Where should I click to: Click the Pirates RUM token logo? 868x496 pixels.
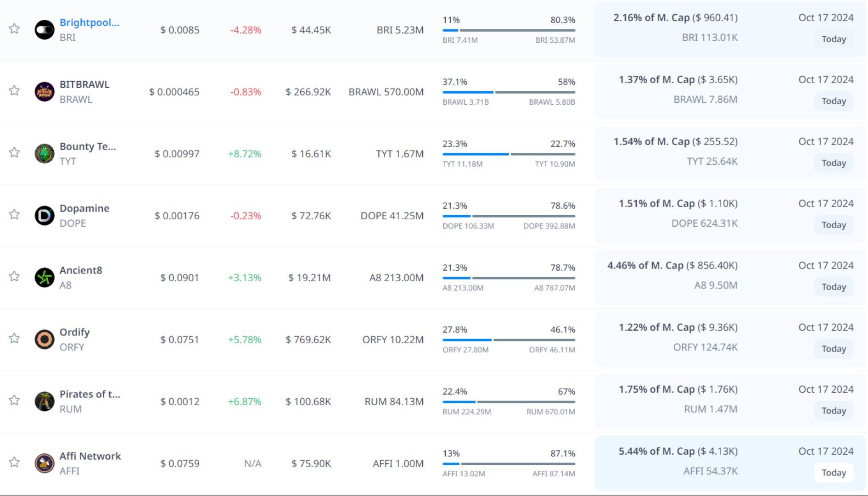click(x=45, y=401)
